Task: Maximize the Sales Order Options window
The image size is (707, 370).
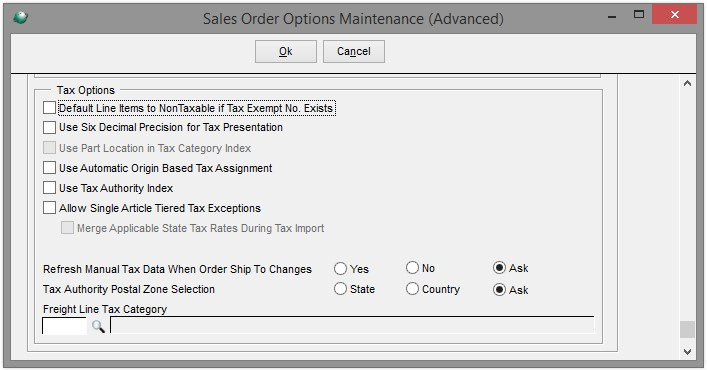Action: 639,14
